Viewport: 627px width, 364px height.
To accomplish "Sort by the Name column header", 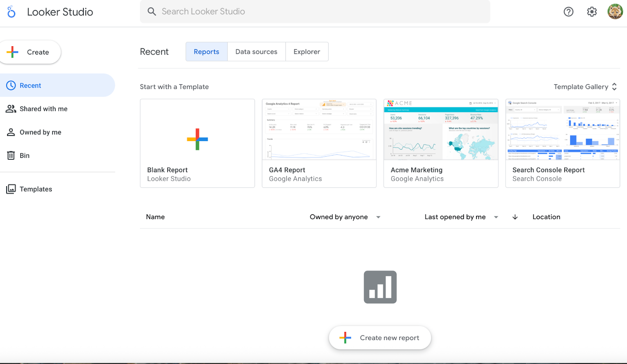I will click(155, 217).
